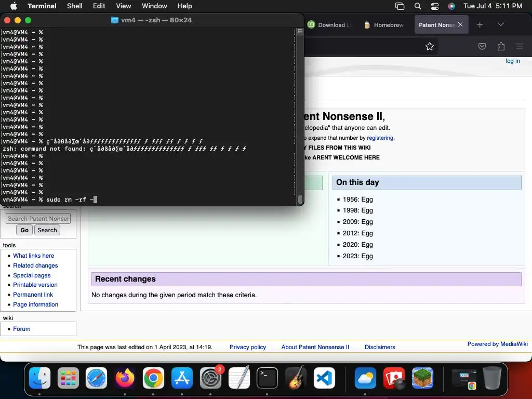Open the minimized Chrome window thumbnail in Dock

[x=464, y=379]
